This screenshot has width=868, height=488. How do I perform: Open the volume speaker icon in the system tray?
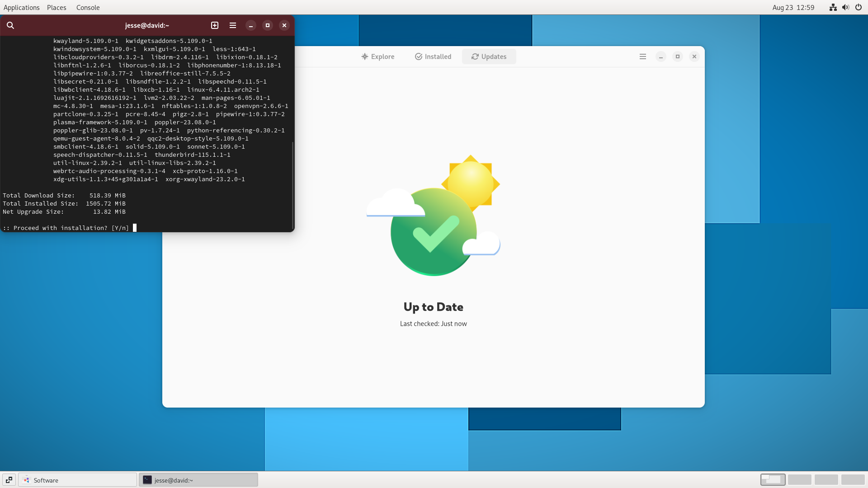pos(845,7)
